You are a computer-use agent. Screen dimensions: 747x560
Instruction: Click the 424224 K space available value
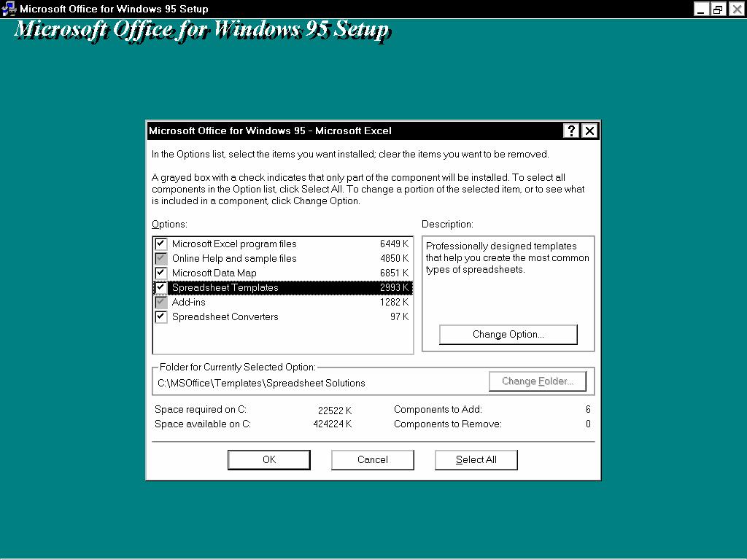point(333,424)
